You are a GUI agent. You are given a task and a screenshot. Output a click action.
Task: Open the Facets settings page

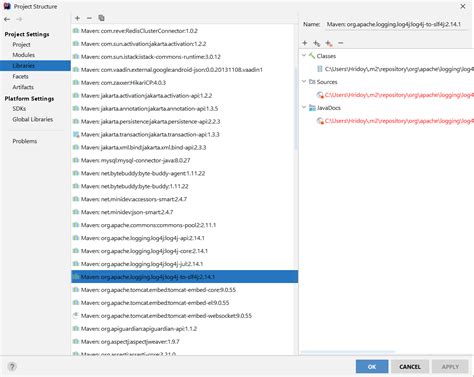tap(20, 76)
